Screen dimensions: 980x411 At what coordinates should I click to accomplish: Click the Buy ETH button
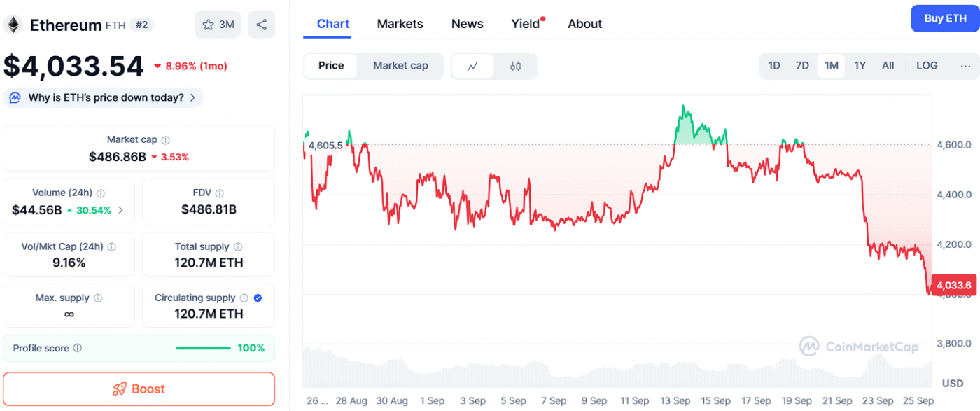[945, 18]
